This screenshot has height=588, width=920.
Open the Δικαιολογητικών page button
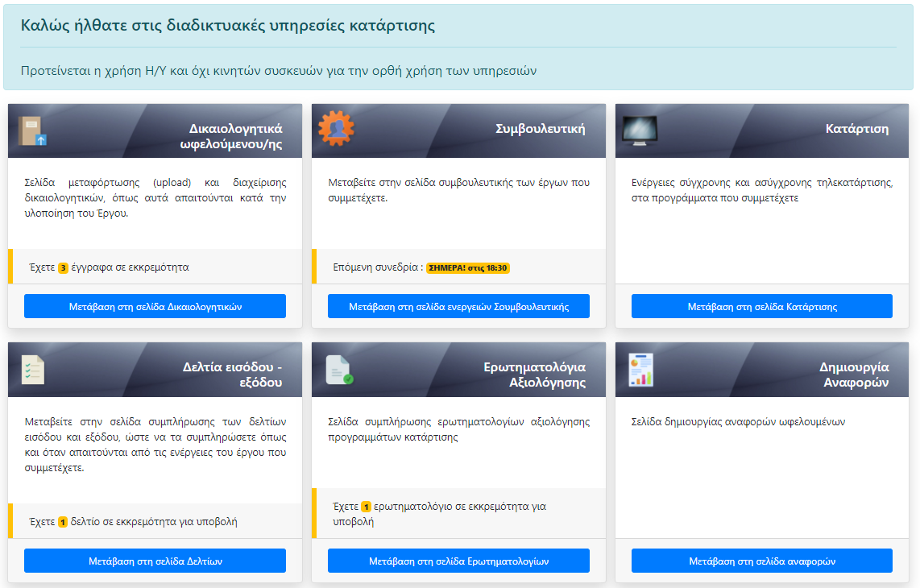[x=155, y=306]
